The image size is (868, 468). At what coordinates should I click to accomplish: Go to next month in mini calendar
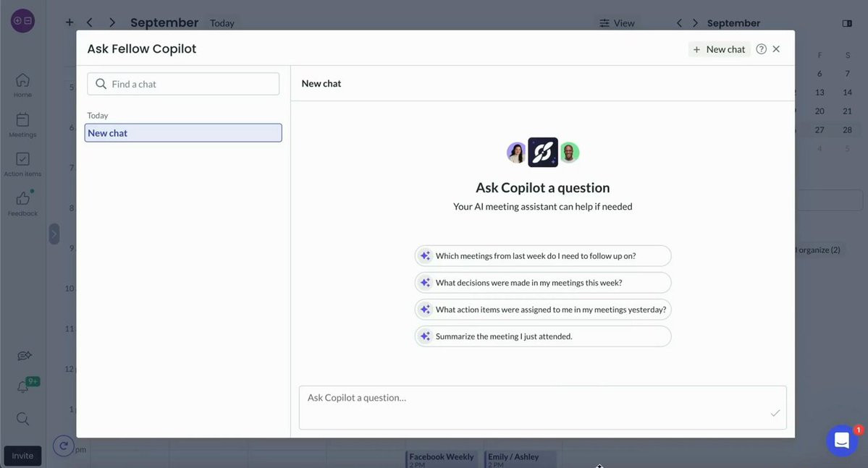click(x=695, y=23)
